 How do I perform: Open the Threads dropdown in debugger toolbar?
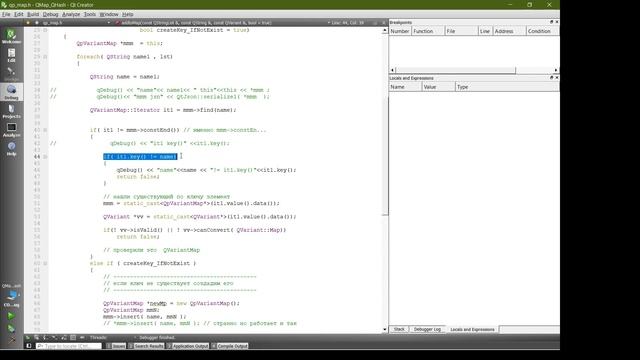click(x=112, y=338)
